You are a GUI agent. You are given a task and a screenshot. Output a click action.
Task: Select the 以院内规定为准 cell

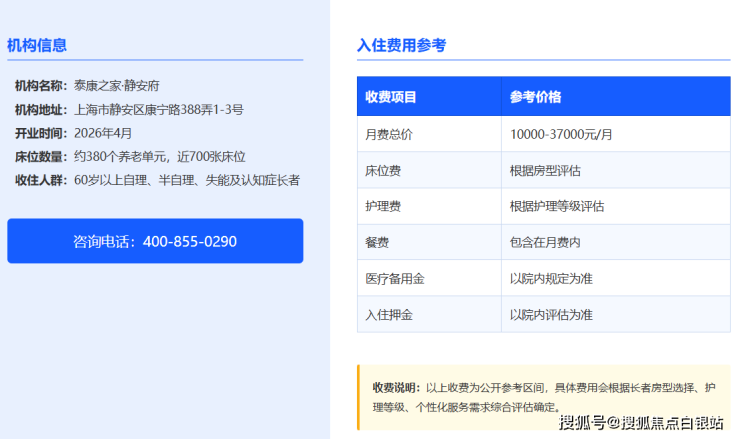point(616,279)
